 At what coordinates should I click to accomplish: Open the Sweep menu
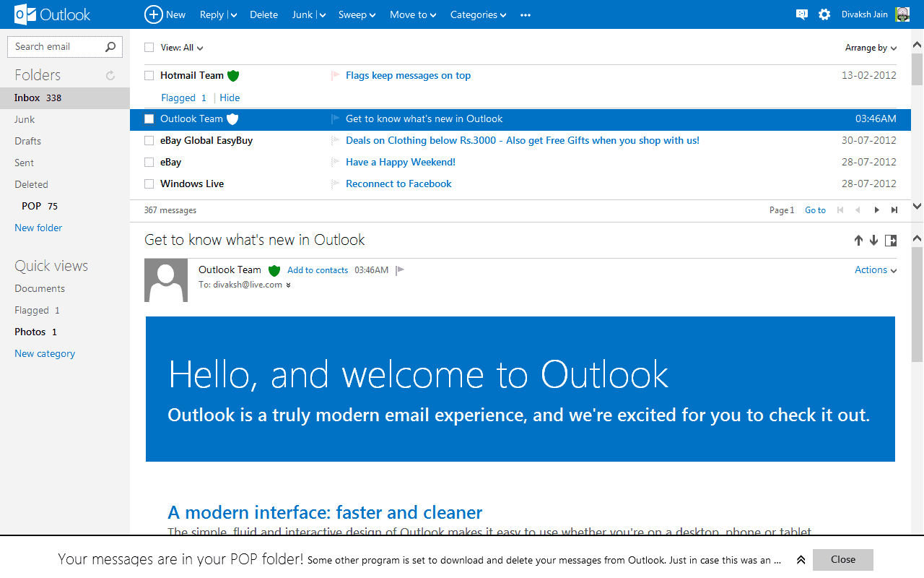tap(357, 15)
